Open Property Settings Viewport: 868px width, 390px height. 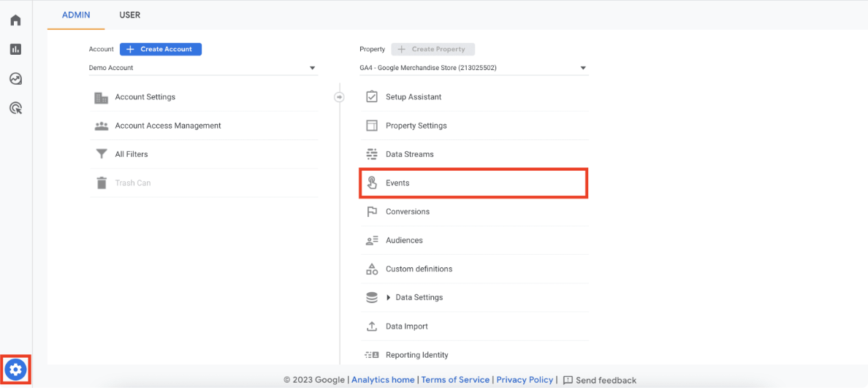(416, 126)
